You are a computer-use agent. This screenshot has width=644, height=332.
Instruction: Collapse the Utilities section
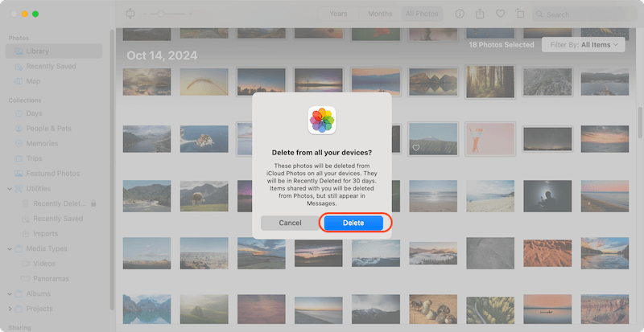[x=10, y=189]
